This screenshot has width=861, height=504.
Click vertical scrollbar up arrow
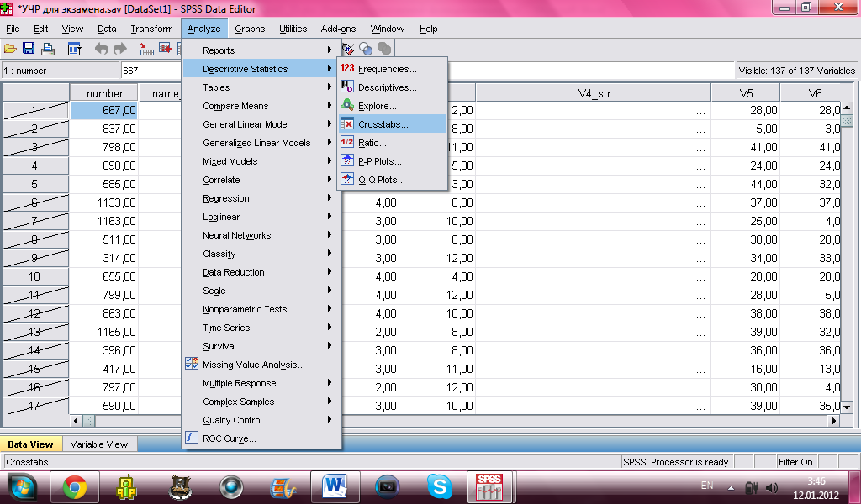click(846, 108)
